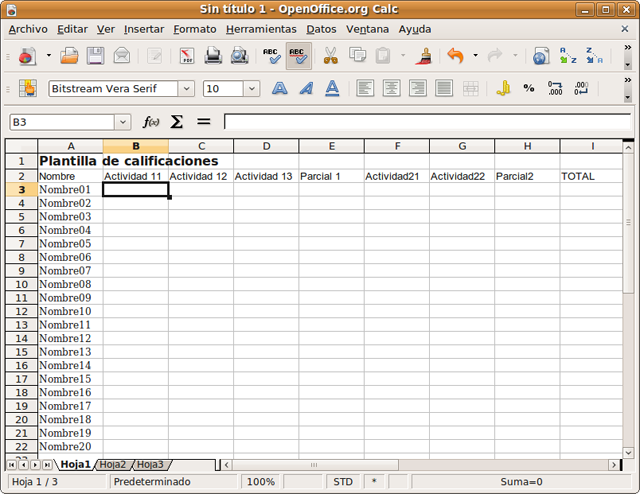This screenshot has height=494, width=640.
Task: Expand the font size dropdown
Action: coord(251,89)
